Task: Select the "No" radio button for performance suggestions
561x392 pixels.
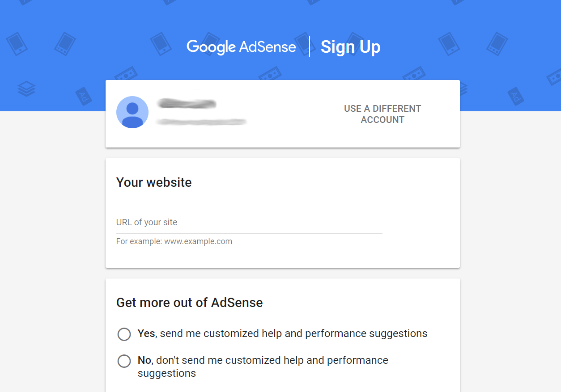Action: pyautogui.click(x=124, y=361)
